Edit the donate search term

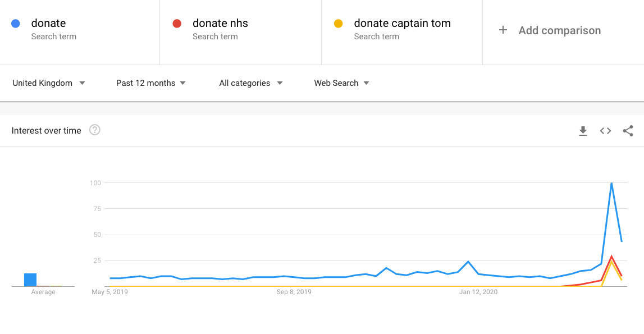pos(49,24)
